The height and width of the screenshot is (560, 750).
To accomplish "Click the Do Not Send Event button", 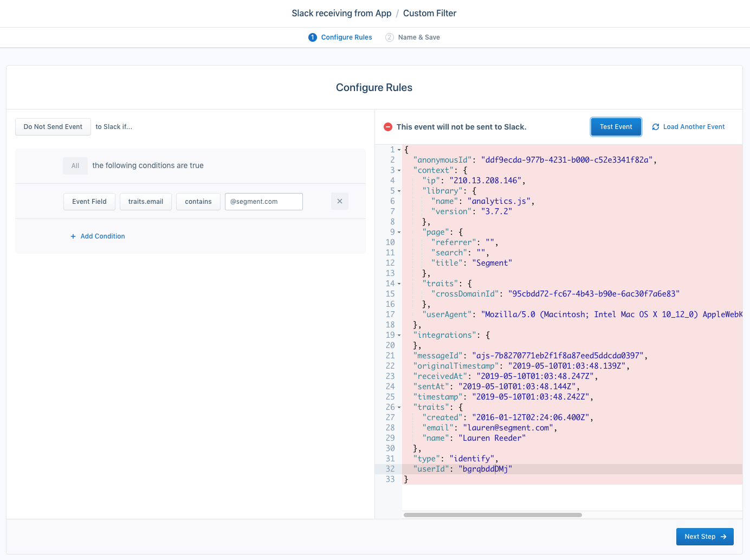I will tap(53, 126).
